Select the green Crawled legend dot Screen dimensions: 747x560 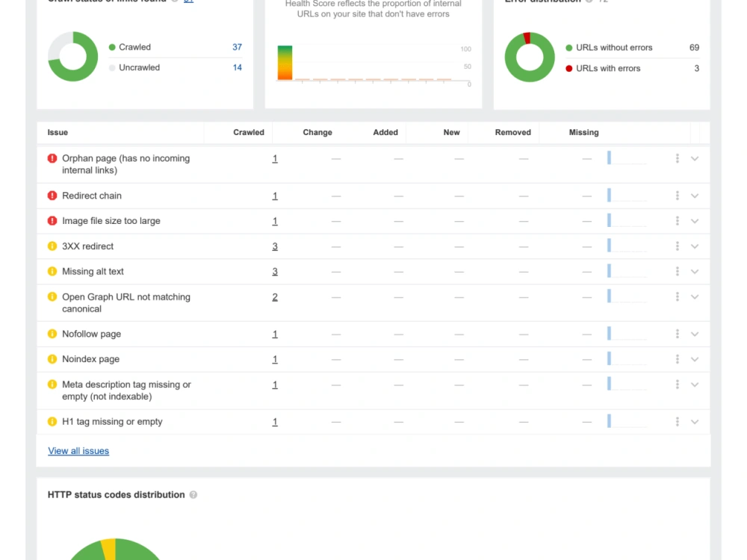point(112,47)
